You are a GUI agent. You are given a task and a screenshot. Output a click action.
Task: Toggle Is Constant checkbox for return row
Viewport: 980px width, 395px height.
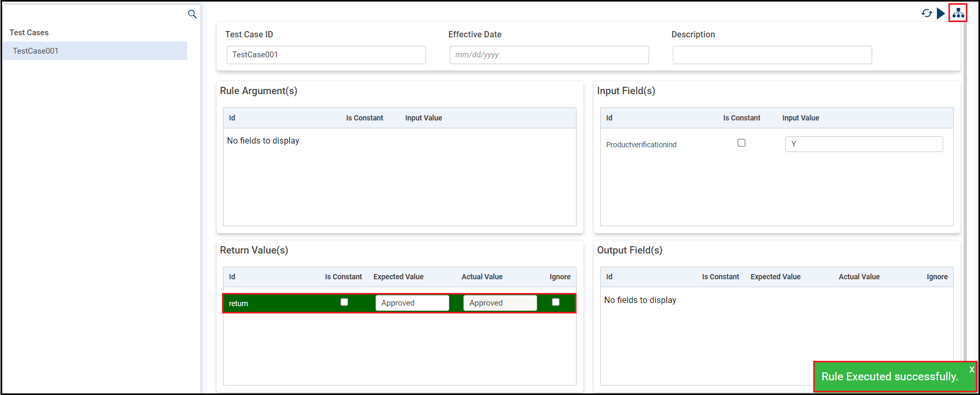click(x=344, y=302)
